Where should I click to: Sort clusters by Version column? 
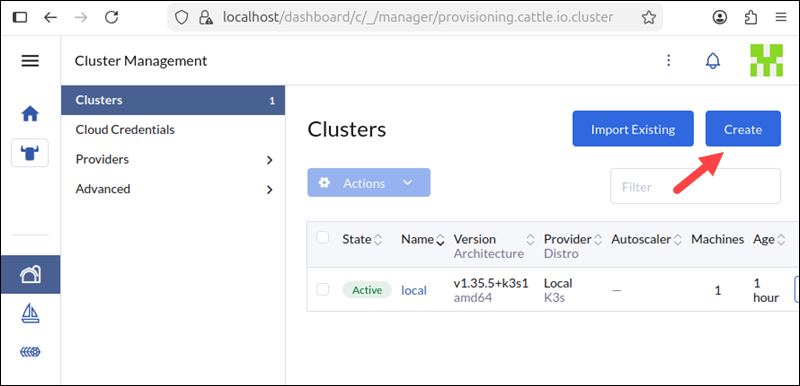pos(494,239)
